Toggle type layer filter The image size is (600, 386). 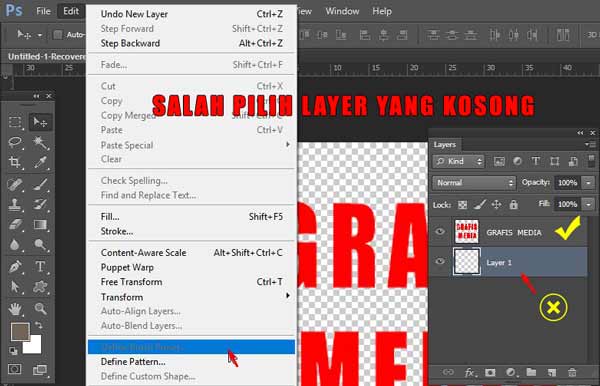tap(536, 161)
